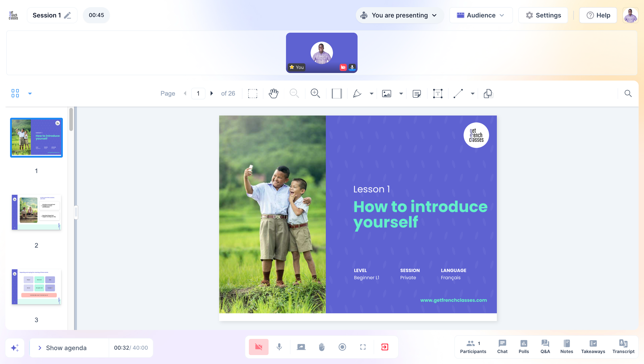
Task: Turn on the camera
Action: [x=258, y=347]
